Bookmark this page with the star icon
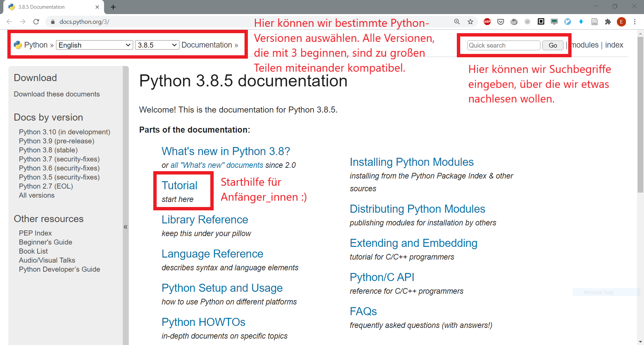Image resolution: width=644 pixels, height=345 pixels. (x=470, y=22)
